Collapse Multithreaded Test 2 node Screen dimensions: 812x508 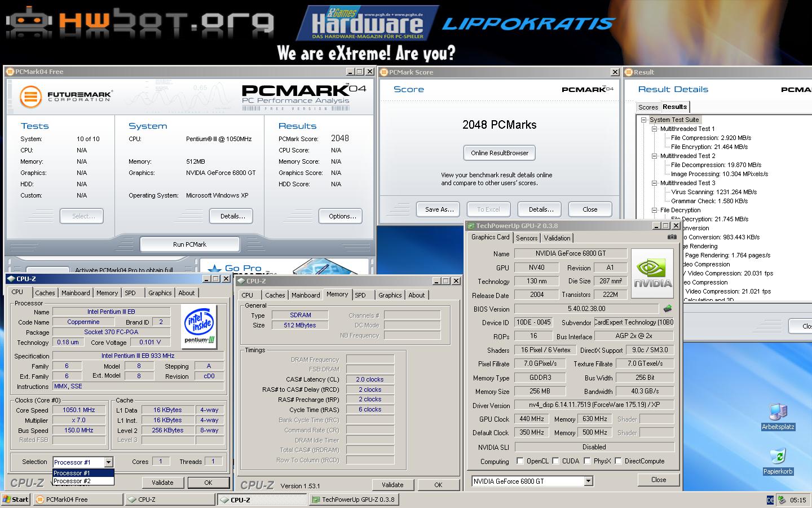click(x=655, y=156)
